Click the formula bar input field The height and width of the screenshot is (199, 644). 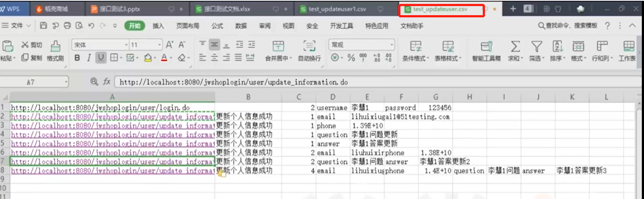[377, 82]
